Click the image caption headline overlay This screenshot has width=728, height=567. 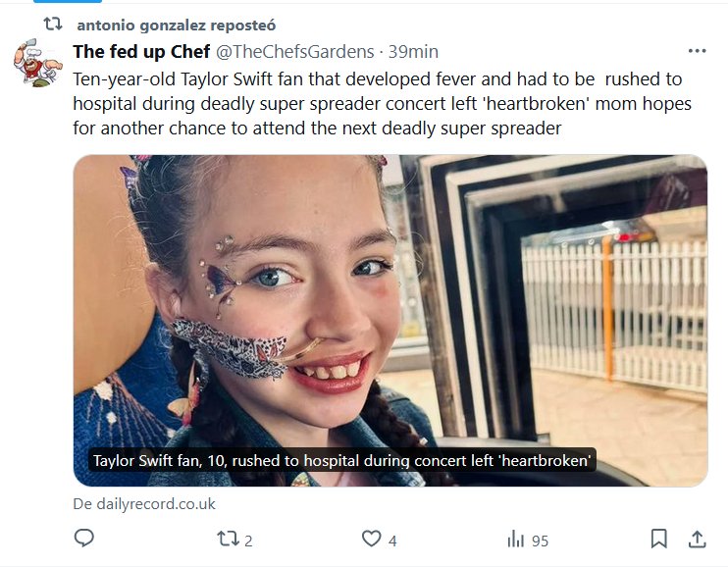tap(342, 461)
